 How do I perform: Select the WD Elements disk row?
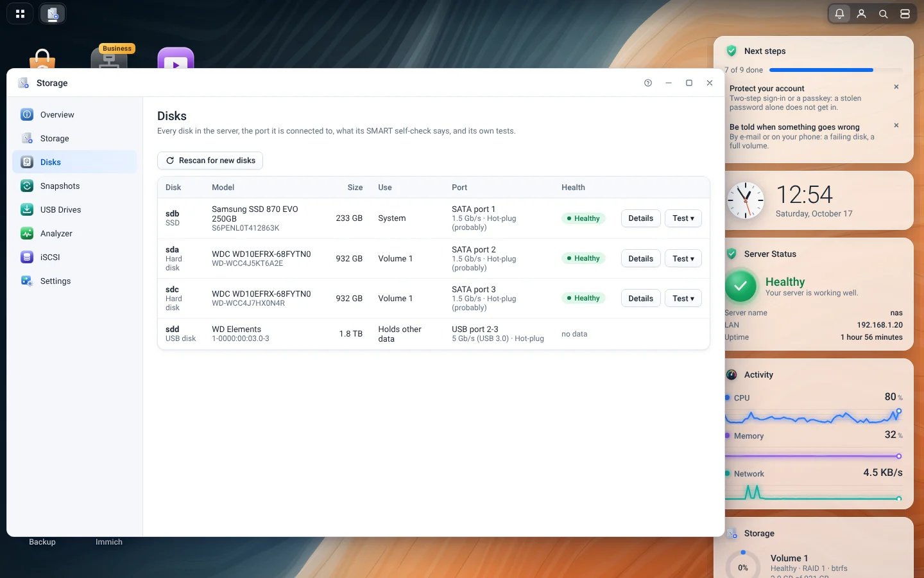click(434, 334)
